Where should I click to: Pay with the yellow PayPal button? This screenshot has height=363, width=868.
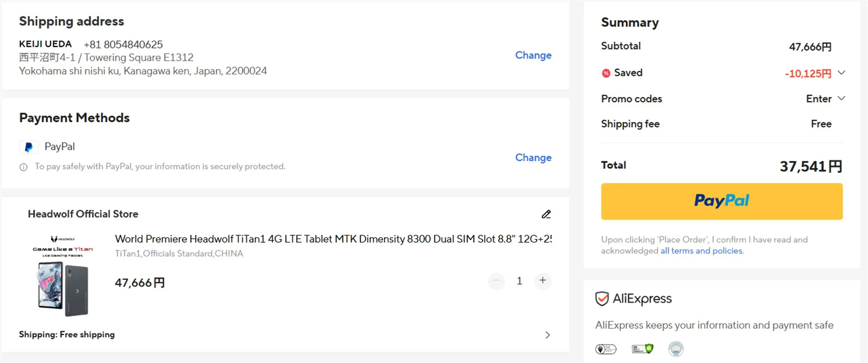pyautogui.click(x=722, y=201)
